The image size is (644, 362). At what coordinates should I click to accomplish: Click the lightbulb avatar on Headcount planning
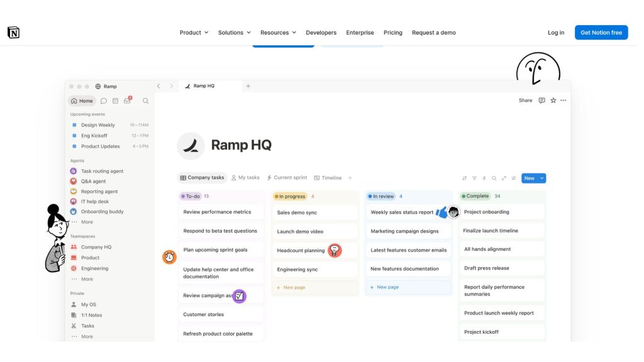tap(335, 250)
